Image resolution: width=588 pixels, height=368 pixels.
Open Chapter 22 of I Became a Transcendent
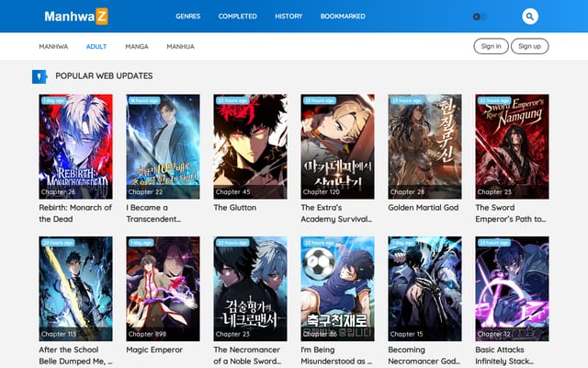tap(145, 192)
